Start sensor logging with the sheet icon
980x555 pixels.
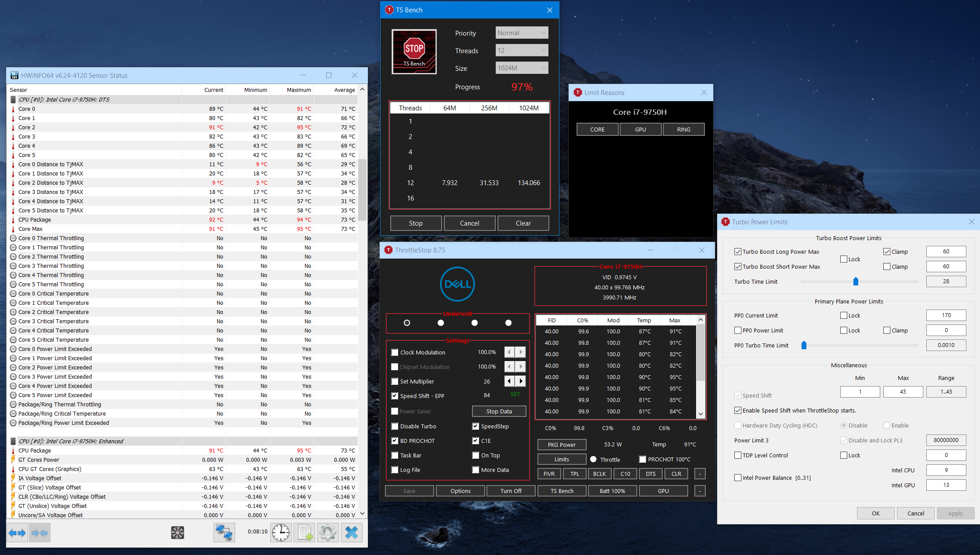click(x=305, y=533)
